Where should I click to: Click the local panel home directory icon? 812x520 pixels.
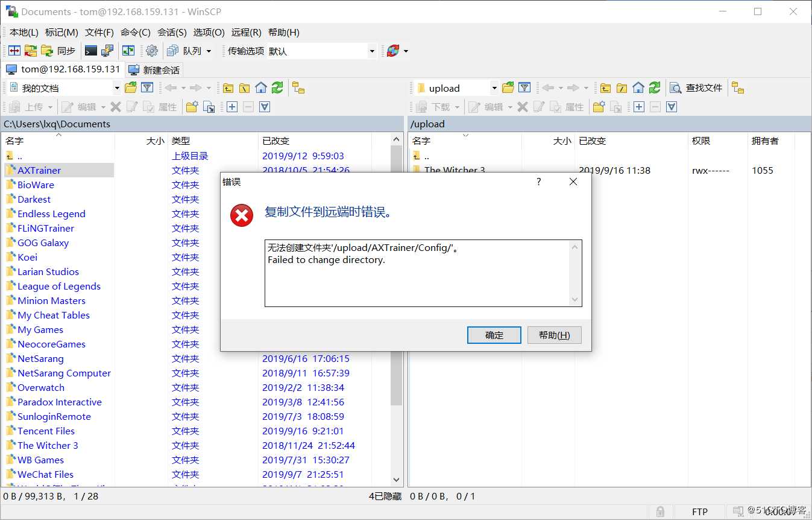point(260,88)
